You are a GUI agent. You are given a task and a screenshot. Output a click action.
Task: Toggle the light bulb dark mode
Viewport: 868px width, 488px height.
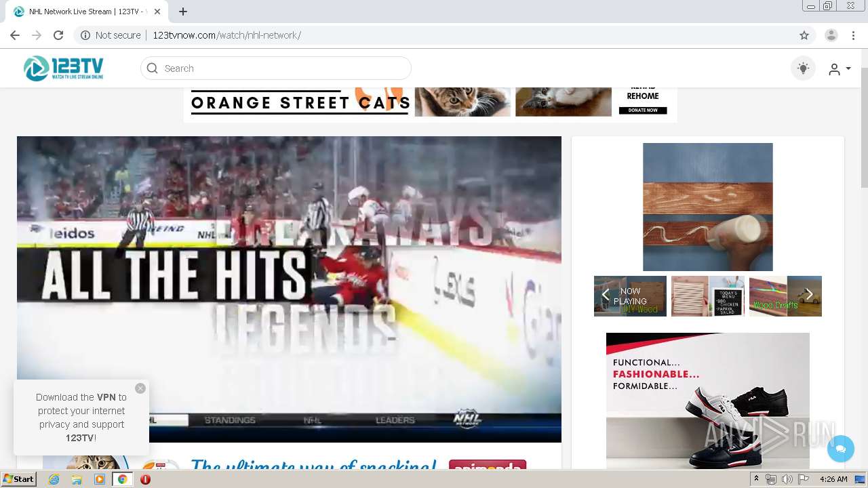tap(804, 68)
